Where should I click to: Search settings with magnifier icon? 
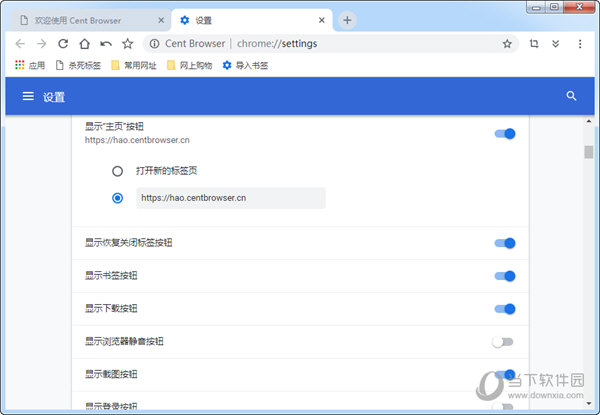point(571,96)
